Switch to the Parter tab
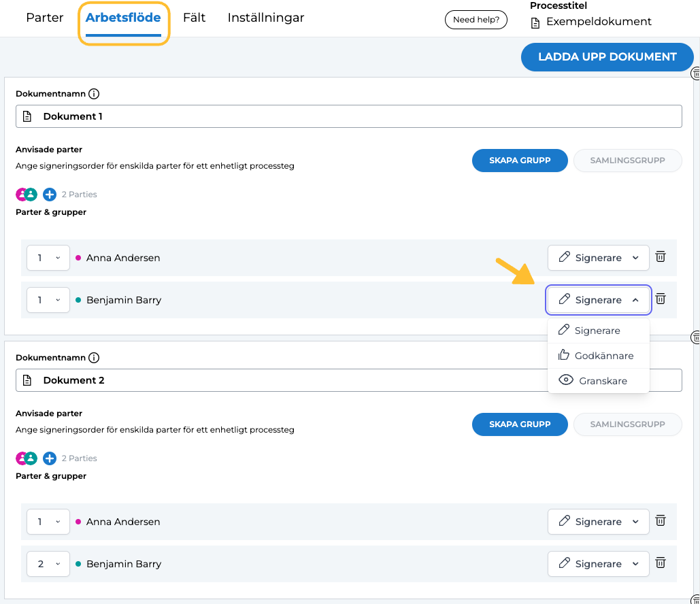The height and width of the screenshot is (604, 700). tap(45, 18)
